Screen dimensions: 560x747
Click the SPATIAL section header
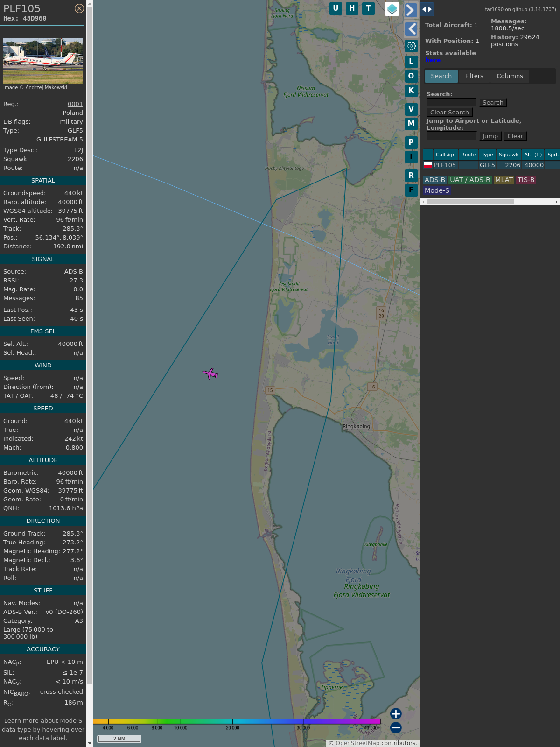(x=43, y=181)
